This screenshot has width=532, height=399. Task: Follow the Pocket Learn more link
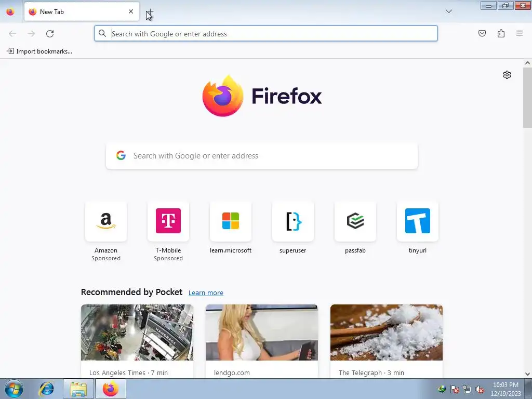[206, 293]
